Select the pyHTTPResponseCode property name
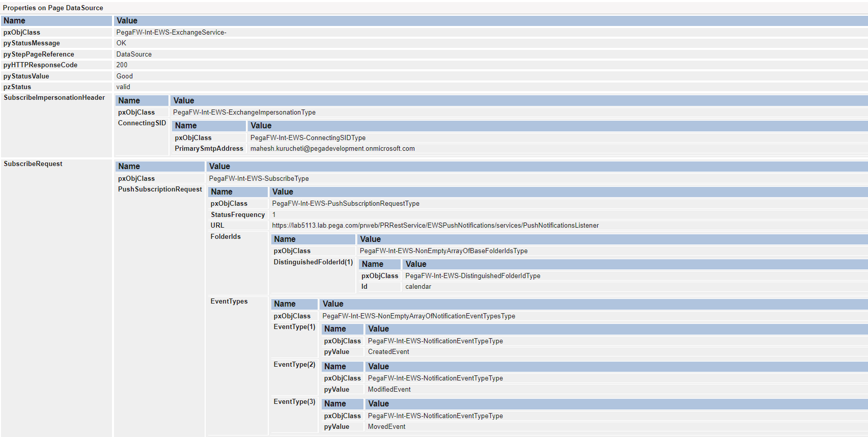This screenshot has height=437, width=868. pos(40,65)
